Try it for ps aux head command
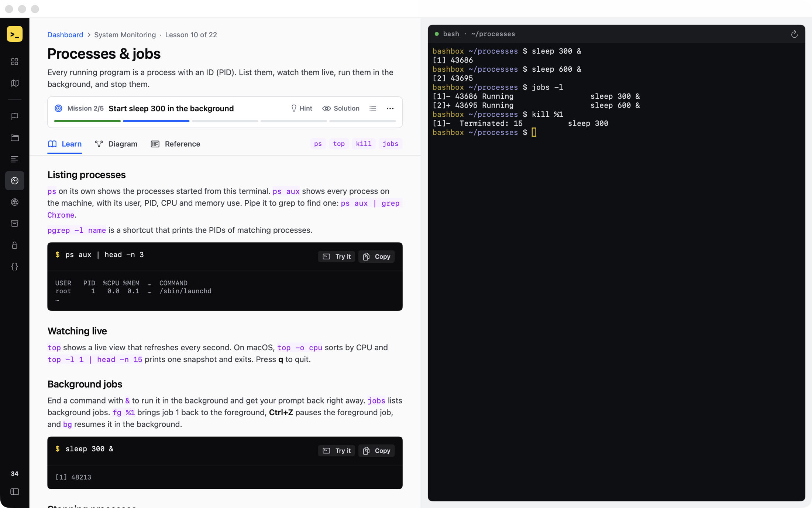812x508 pixels. pos(337,256)
